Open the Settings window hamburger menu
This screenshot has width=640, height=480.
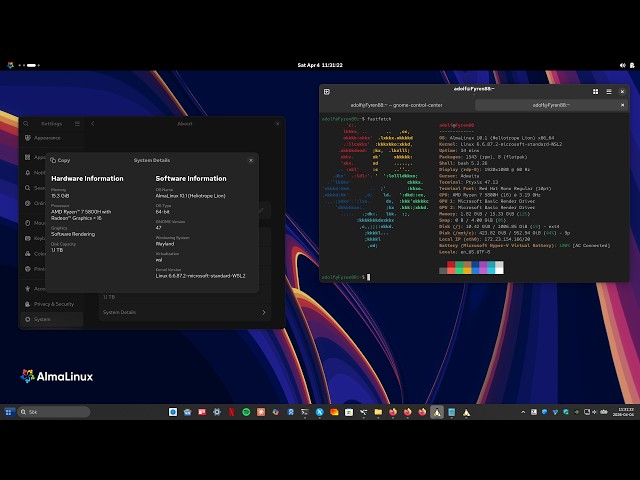point(77,124)
